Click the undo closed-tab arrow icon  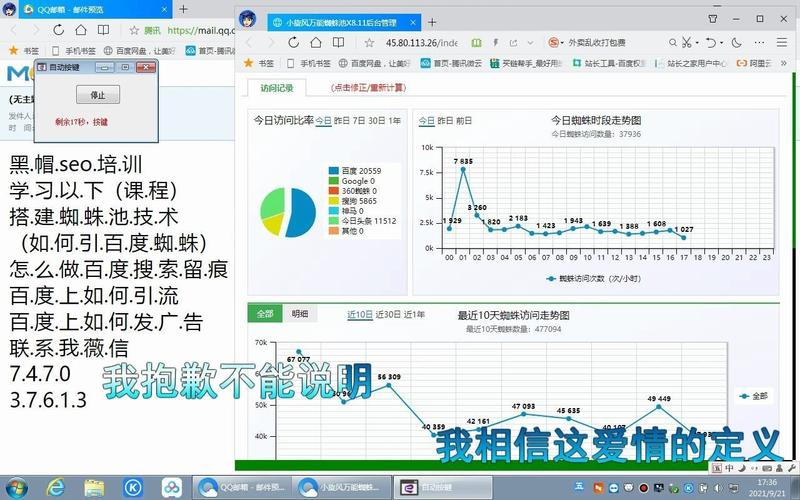[x=711, y=43]
